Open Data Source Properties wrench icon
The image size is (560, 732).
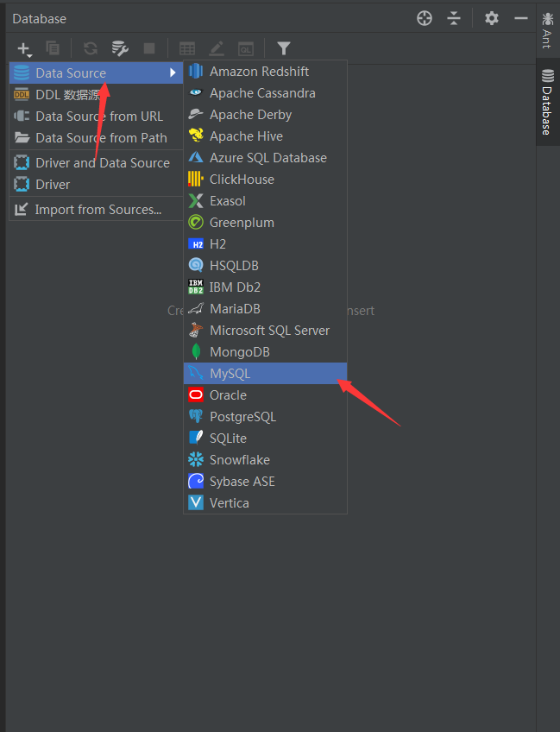point(120,48)
